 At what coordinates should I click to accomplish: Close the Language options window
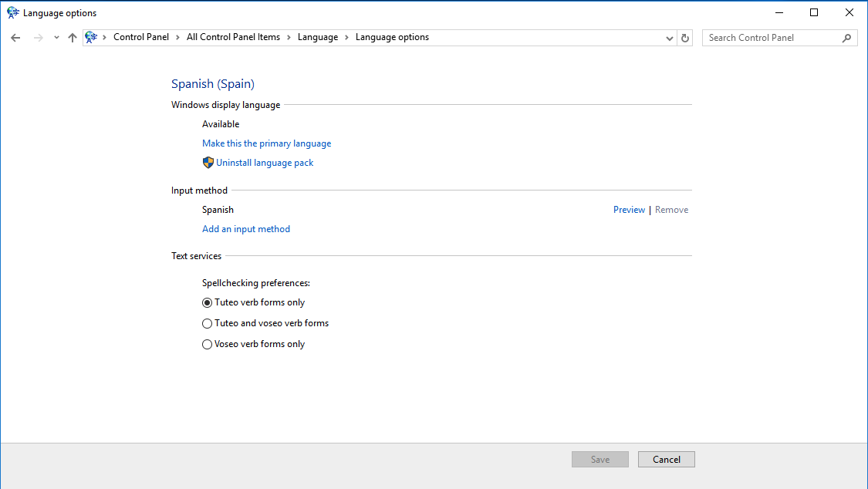849,12
